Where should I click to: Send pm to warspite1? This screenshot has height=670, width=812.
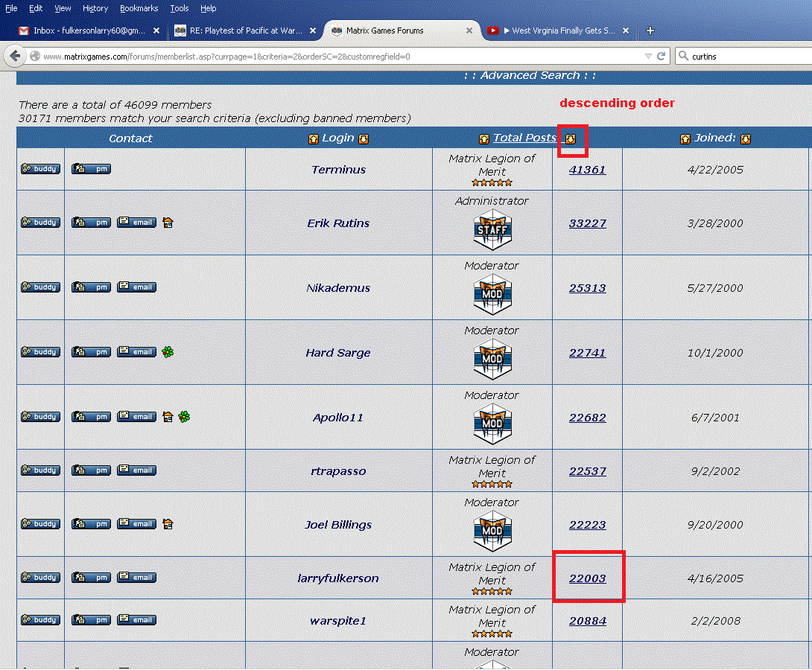click(91, 620)
